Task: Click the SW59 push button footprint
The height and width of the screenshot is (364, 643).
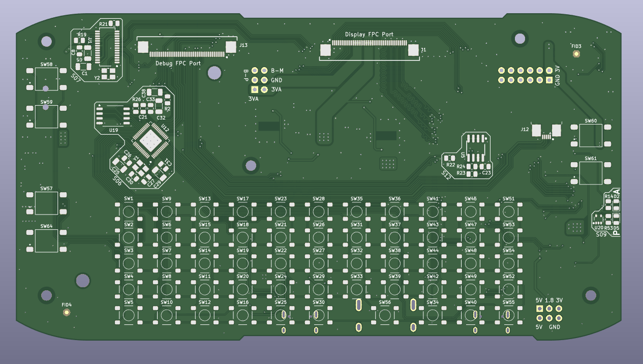Action: coord(46,116)
